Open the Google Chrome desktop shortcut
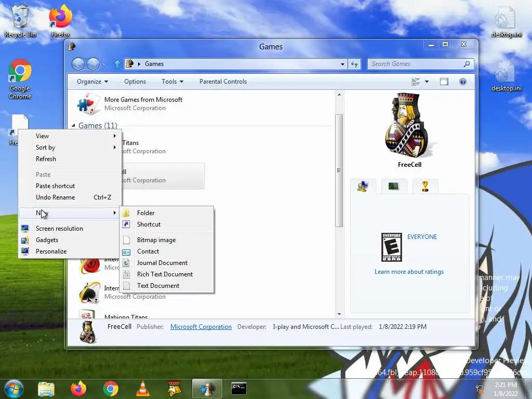532x399 pixels. click(x=20, y=79)
